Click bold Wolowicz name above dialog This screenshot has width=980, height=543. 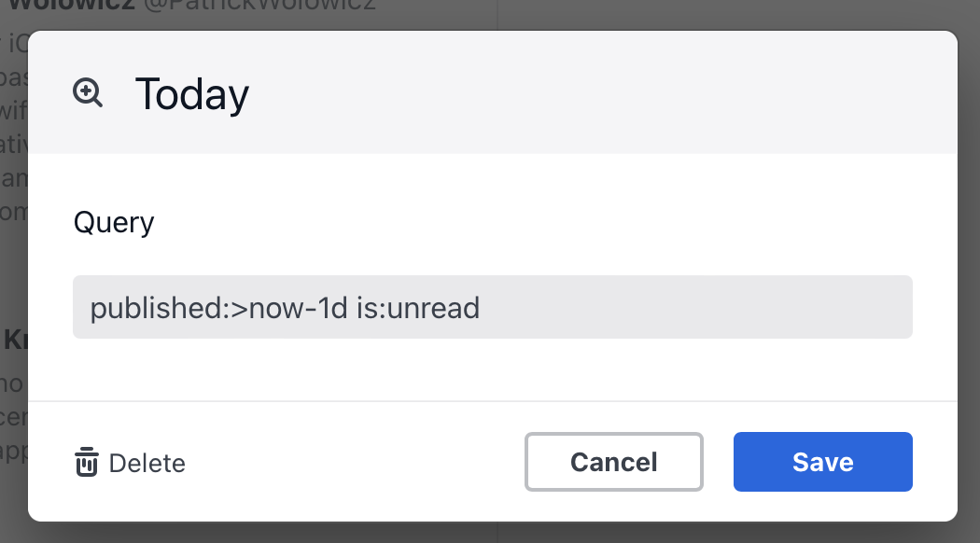tap(72, 5)
